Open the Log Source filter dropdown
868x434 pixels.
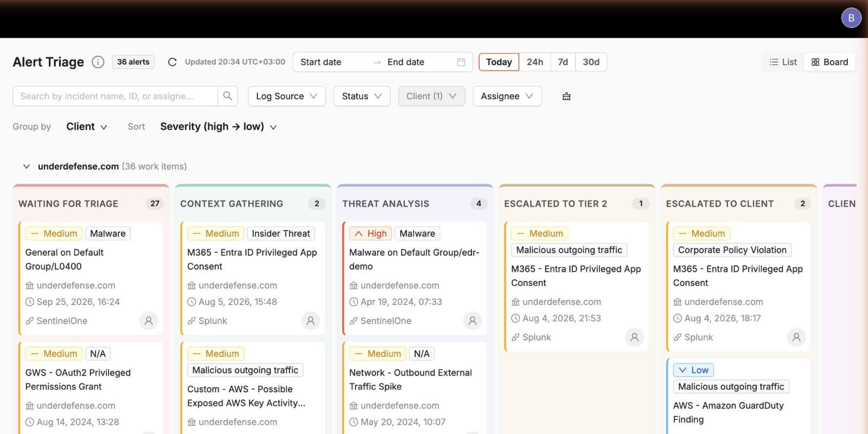(287, 96)
